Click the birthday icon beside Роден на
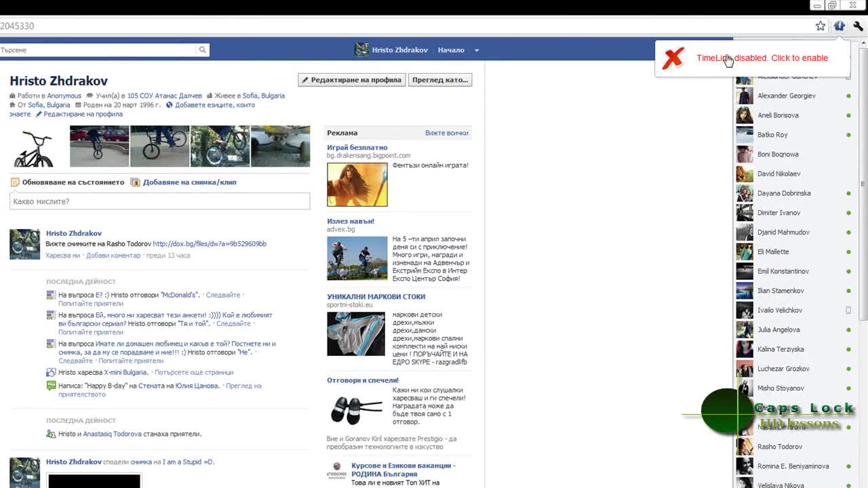This screenshot has height=488, width=868. point(78,105)
